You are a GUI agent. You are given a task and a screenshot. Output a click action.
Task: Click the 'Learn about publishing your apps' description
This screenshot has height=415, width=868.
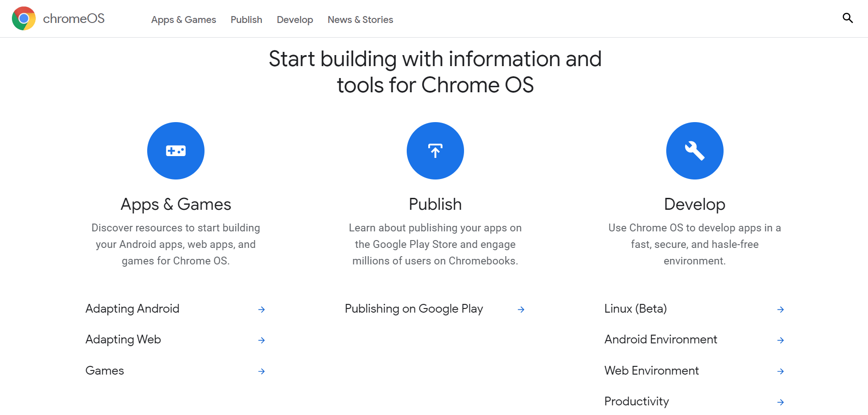pyautogui.click(x=435, y=244)
